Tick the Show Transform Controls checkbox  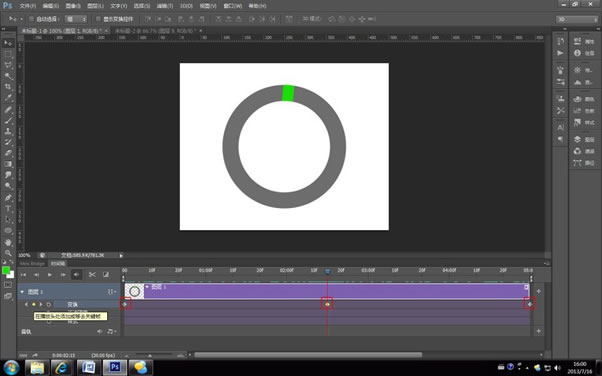98,19
